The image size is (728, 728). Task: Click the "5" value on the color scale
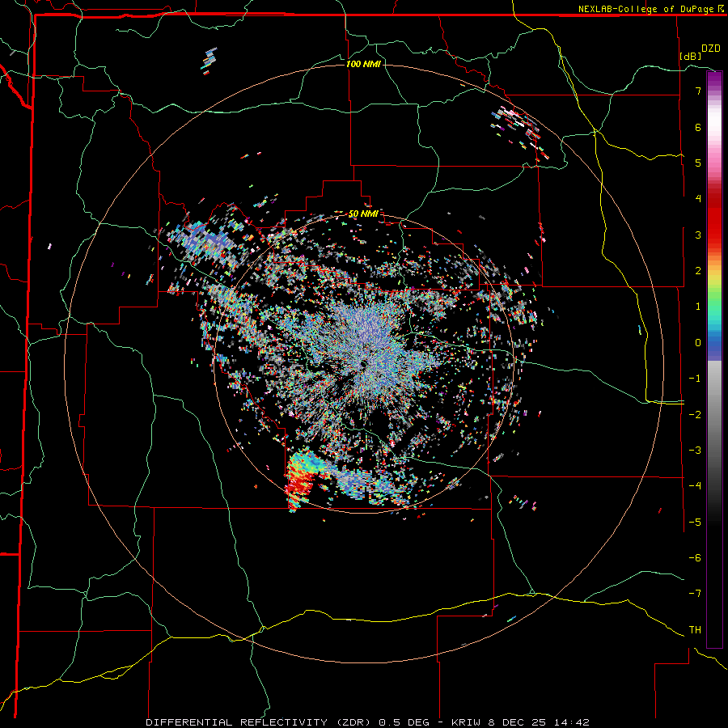[x=698, y=163]
